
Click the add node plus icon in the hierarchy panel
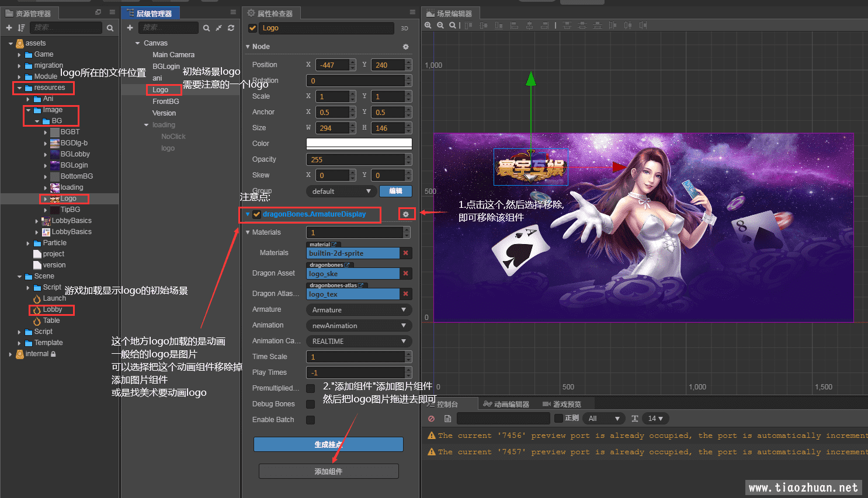point(130,27)
